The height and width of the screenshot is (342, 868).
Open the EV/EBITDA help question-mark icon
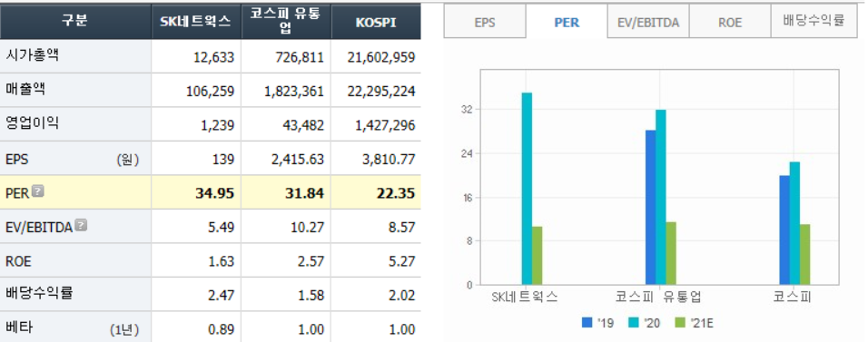pos(81,225)
